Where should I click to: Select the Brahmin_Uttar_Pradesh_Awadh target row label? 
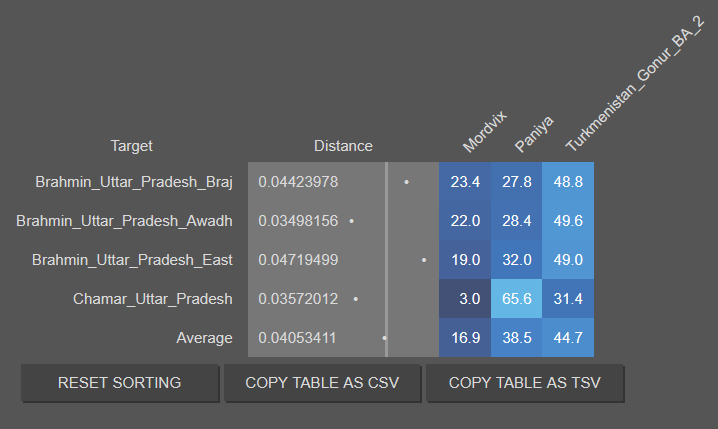coord(124,221)
